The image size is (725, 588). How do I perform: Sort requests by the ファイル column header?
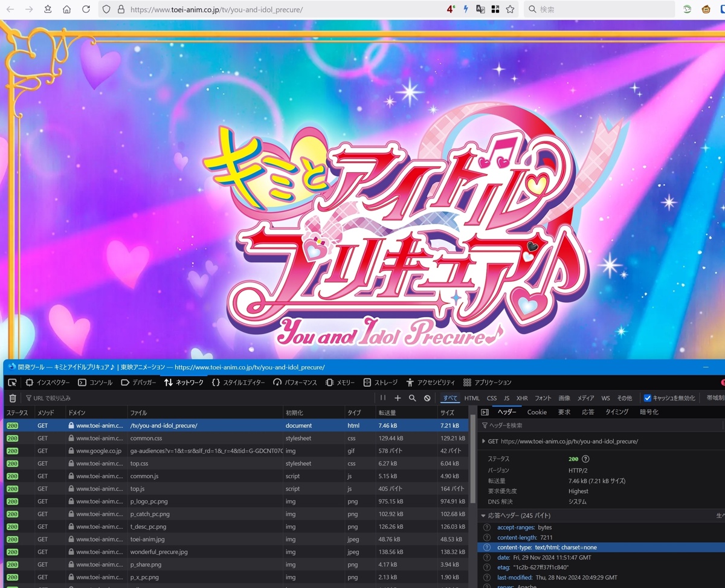pos(205,413)
